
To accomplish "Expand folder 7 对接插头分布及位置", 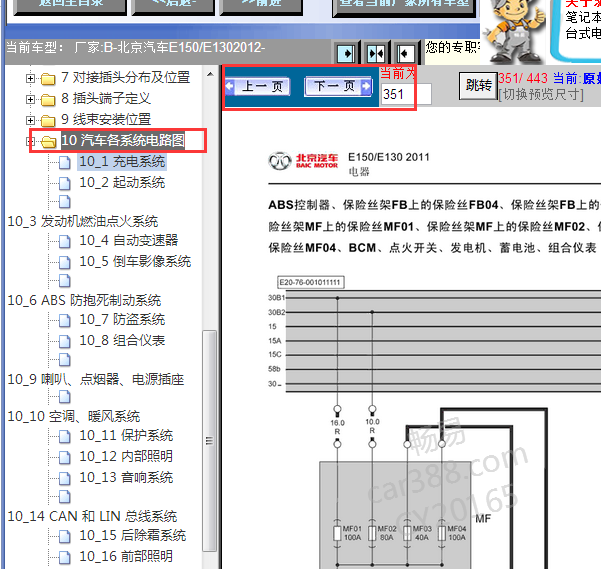I will pyautogui.click(x=30, y=79).
